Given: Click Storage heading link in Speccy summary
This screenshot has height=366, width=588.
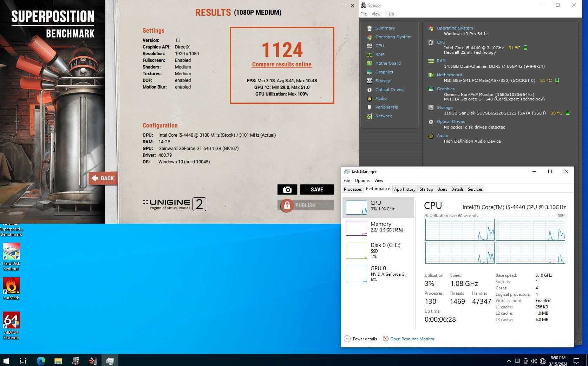Looking at the screenshot, I should click(x=444, y=107).
